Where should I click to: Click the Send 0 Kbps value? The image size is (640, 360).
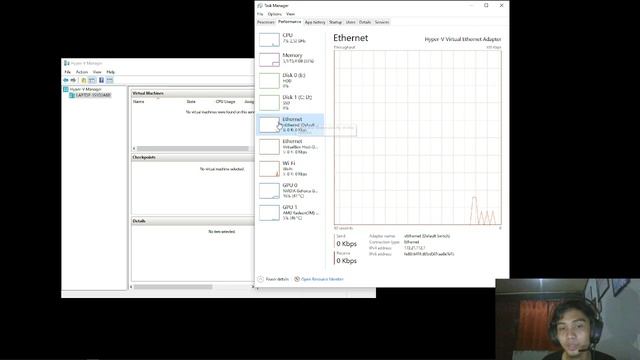click(347, 244)
